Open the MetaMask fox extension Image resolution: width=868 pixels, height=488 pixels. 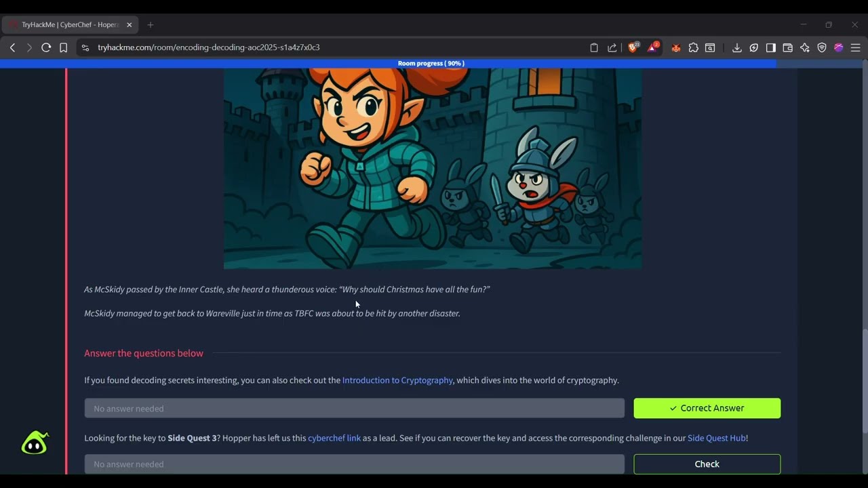click(676, 47)
